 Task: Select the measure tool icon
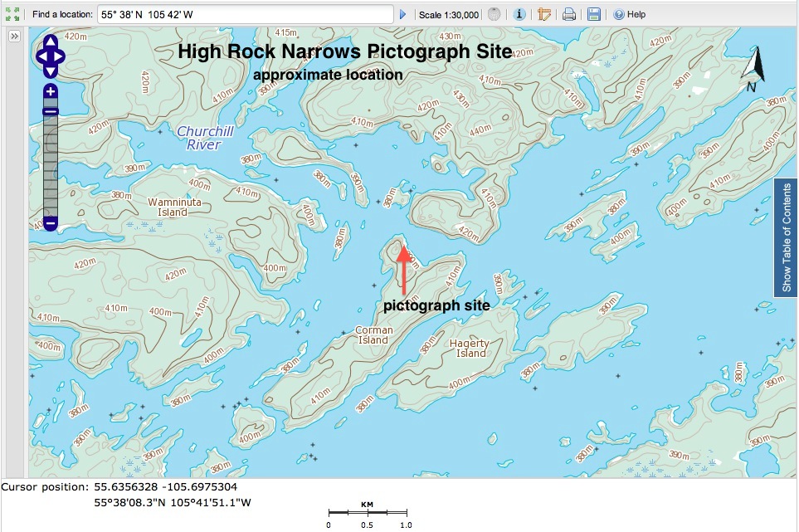tap(544, 14)
